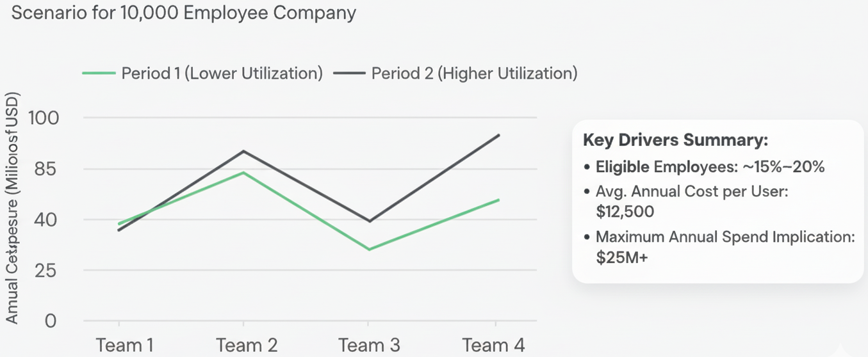The height and width of the screenshot is (357, 868).
Task: Click the green Period 1 legend line swatch
Action: click(x=99, y=74)
